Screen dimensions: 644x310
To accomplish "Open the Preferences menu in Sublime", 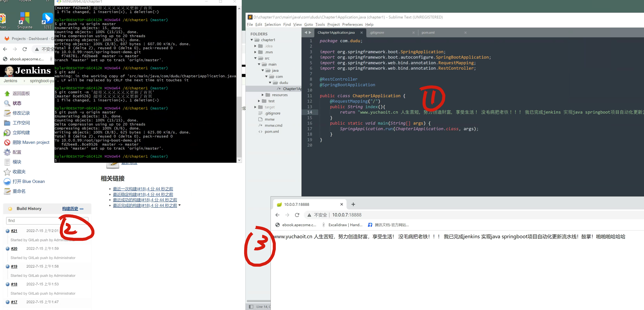I will point(352,24).
